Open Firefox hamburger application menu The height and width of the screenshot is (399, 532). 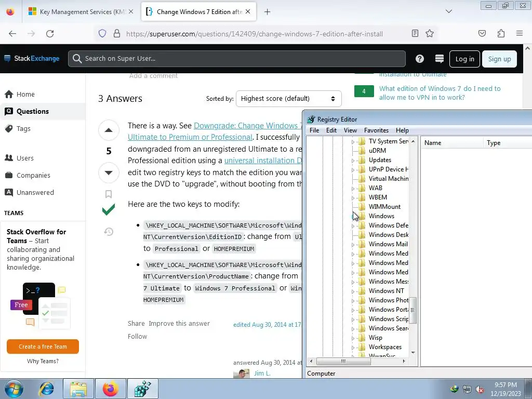point(519,33)
